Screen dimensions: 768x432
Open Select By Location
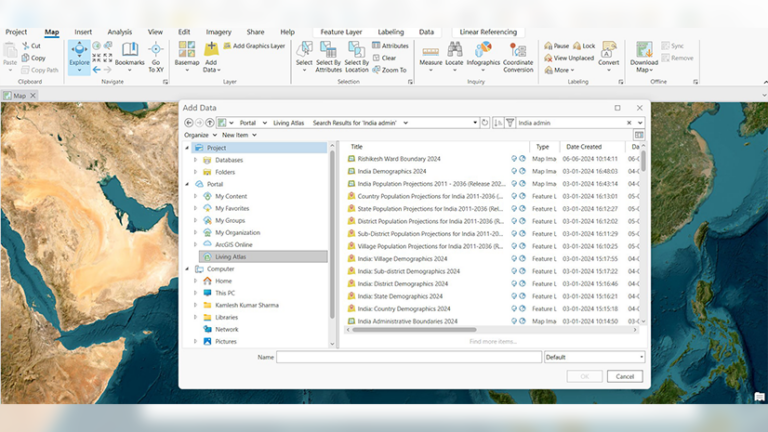[356, 57]
